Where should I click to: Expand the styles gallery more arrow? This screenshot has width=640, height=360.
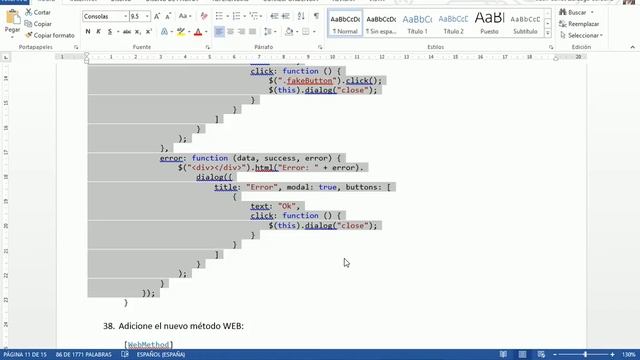coord(548,33)
